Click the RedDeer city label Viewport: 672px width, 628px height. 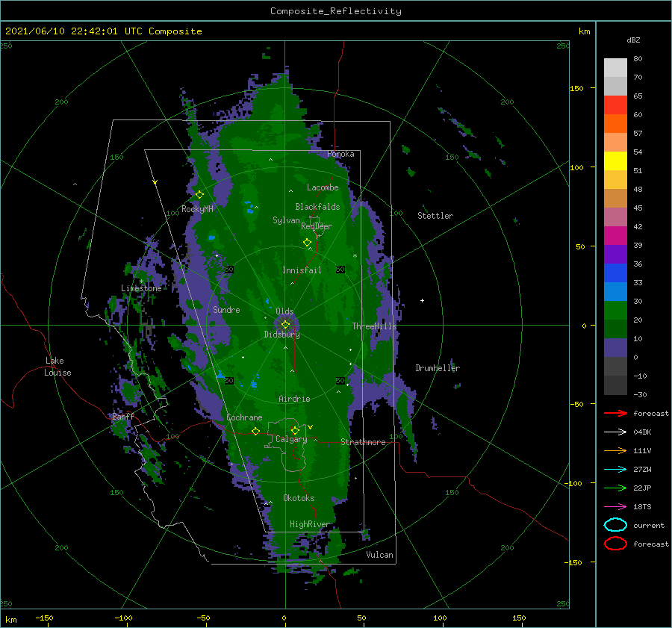tap(317, 226)
